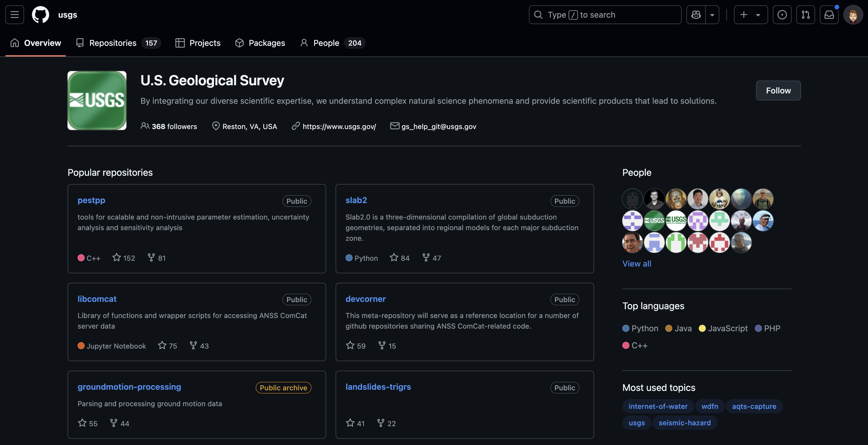Open the usgs topic tag

click(x=636, y=423)
